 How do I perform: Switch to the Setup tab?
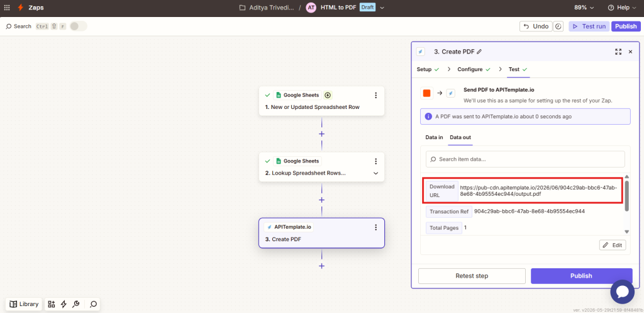[x=428, y=69]
